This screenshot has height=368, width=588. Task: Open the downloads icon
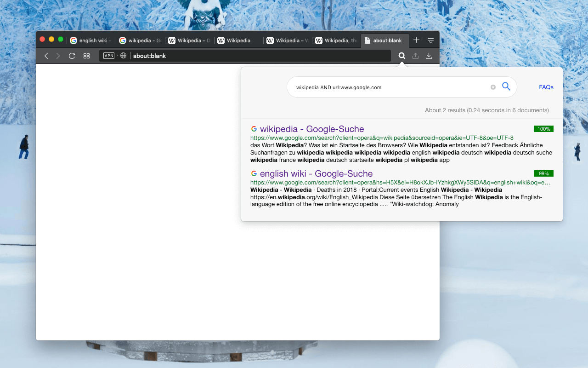point(429,56)
